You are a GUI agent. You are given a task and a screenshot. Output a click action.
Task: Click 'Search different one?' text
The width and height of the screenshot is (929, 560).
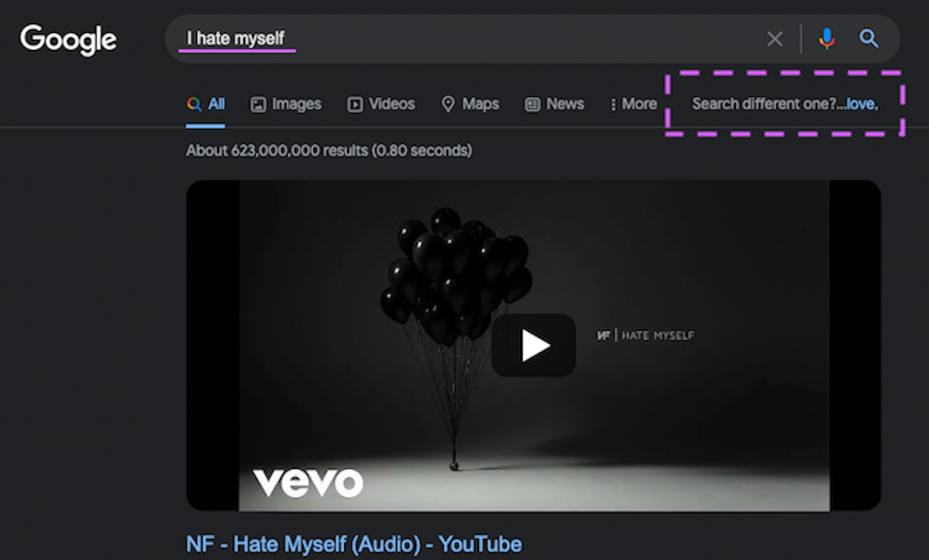pyautogui.click(x=764, y=104)
